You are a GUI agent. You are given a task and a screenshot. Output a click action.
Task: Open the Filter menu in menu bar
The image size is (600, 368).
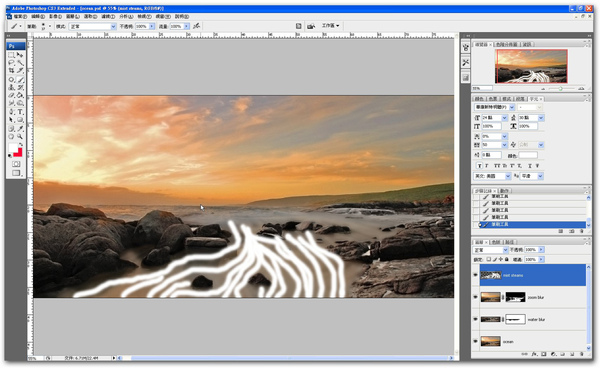(x=108, y=16)
